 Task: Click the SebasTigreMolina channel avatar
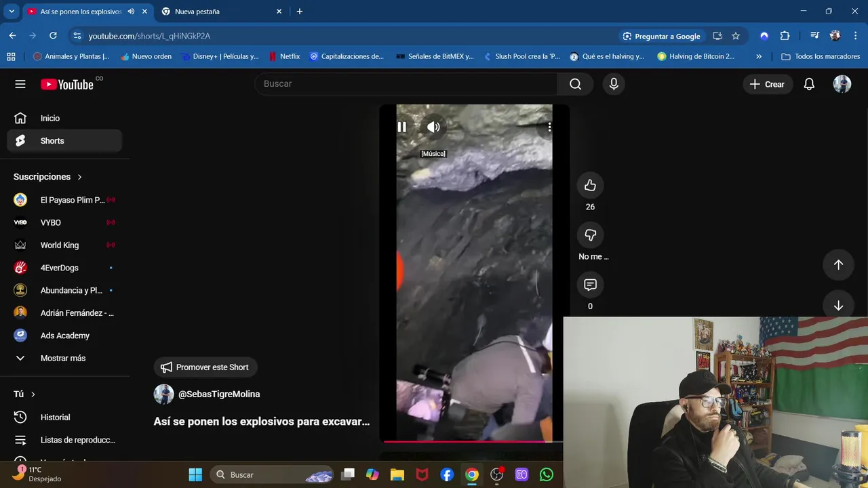coord(164,394)
